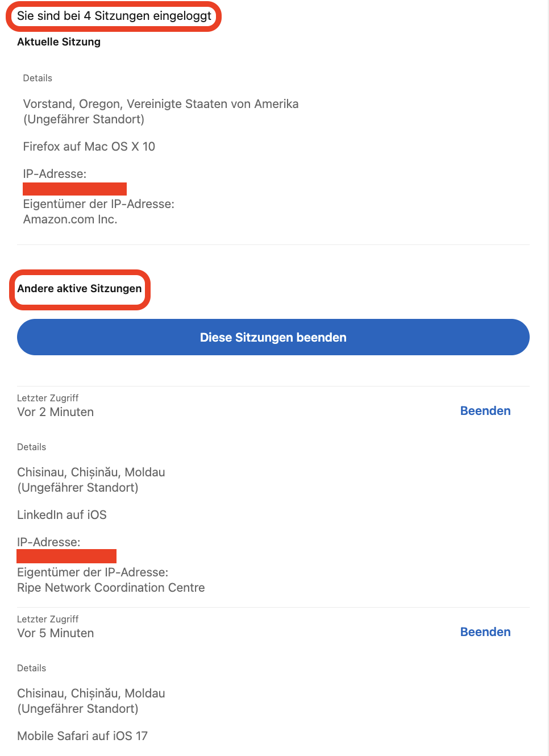
Task: Click "Letzter Zugriff" label above Vor 2 Minuten
Action: [x=48, y=398]
